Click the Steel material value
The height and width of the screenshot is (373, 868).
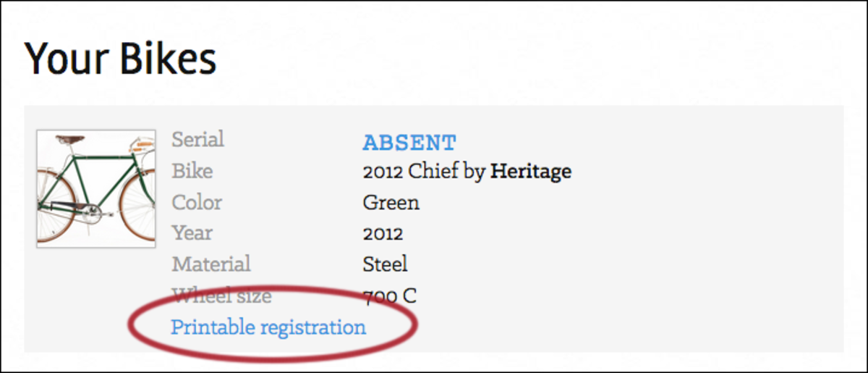point(385,264)
